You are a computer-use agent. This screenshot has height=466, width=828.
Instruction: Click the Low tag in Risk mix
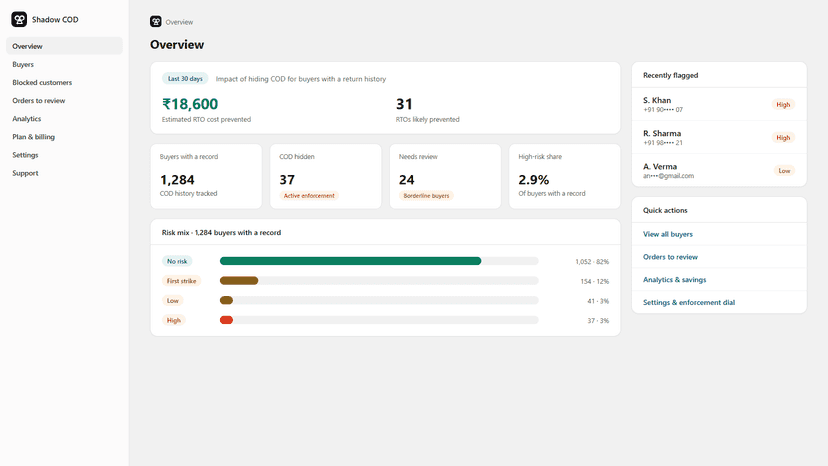pyautogui.click(x=173, y=300)
